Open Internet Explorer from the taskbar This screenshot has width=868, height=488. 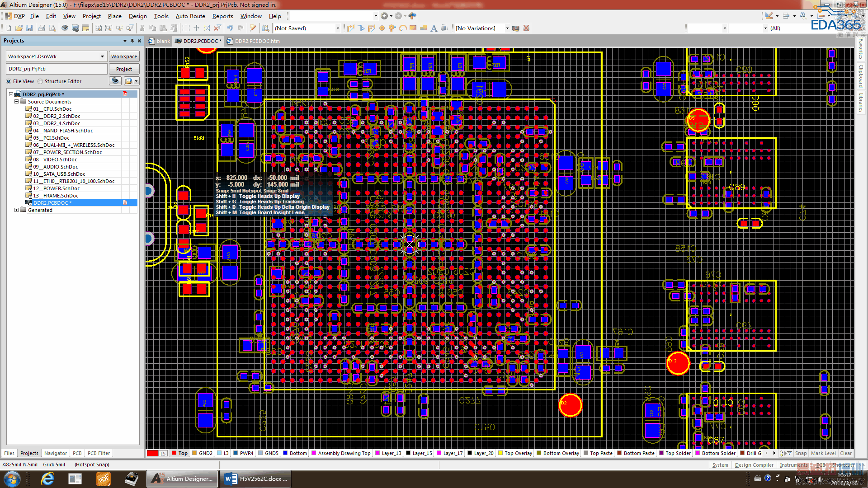(47, 479)
